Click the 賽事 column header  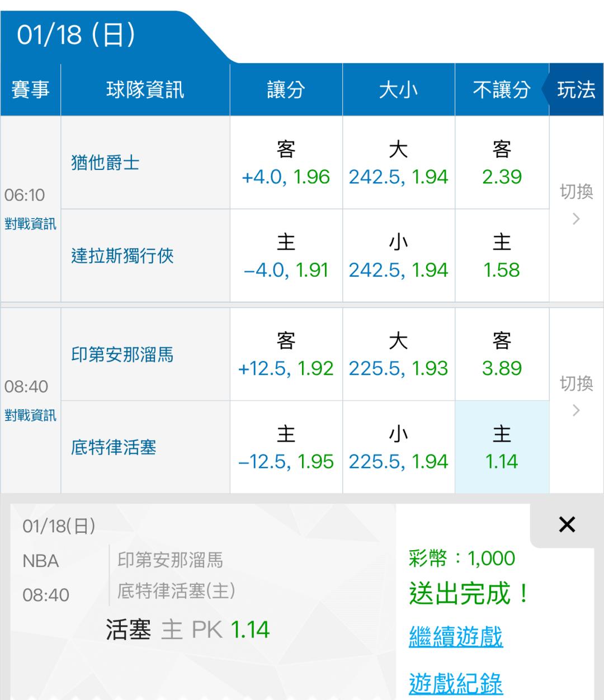[30, 89]
